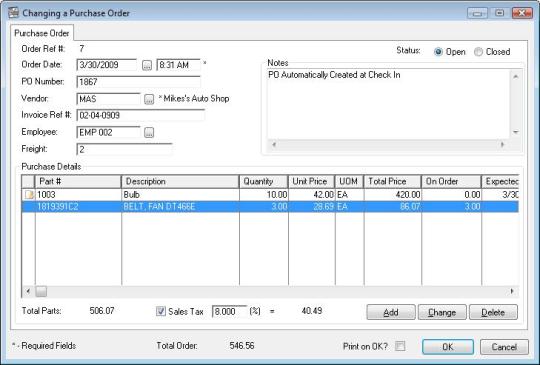Click the 28.69 unit price cell
Screen dimensions: 540x365
coord(312,207)
